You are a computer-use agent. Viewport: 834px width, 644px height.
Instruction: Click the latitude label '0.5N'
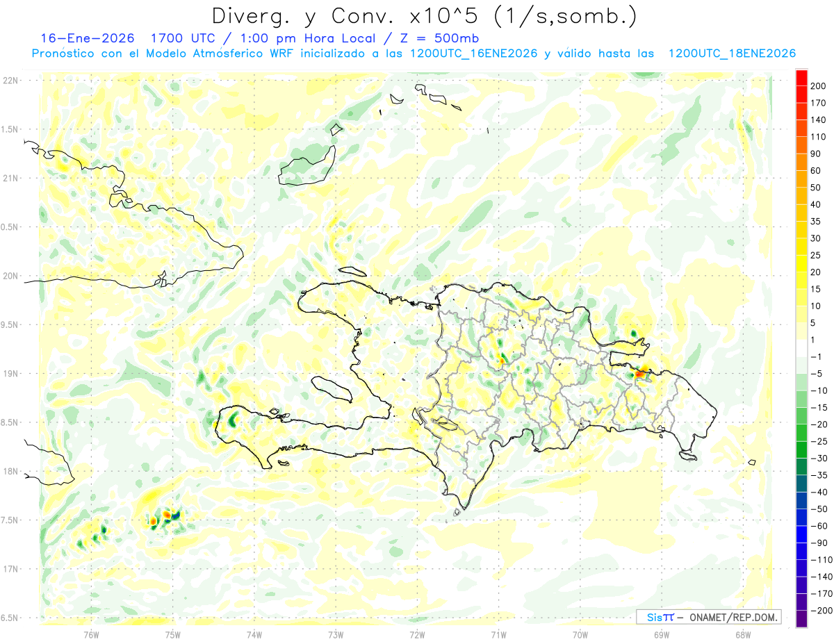[10, 227]
